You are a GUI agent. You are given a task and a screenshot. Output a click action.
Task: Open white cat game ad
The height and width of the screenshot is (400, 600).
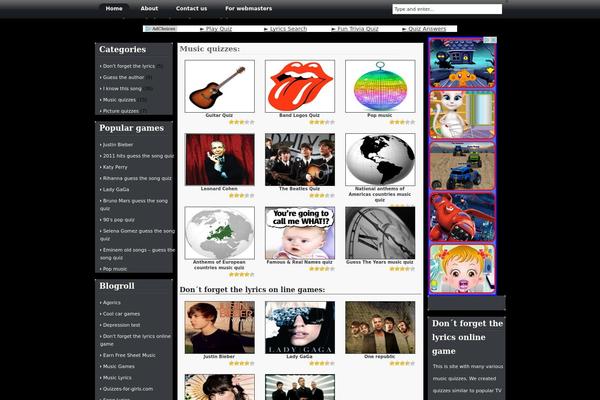click(x=462, y=115)
